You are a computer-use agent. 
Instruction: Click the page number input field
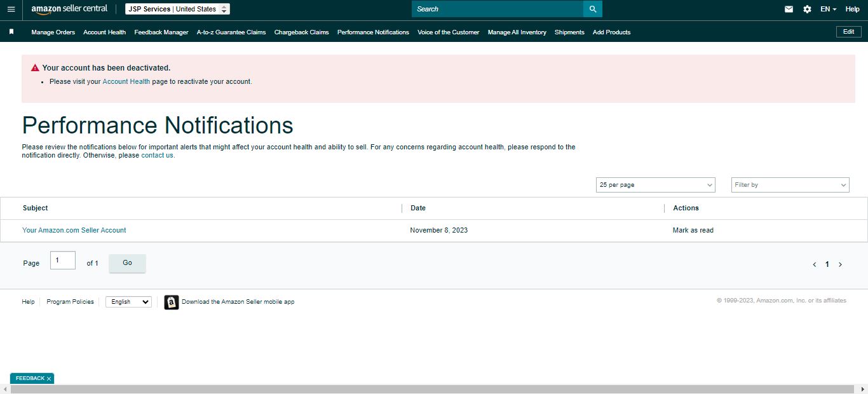63,261
